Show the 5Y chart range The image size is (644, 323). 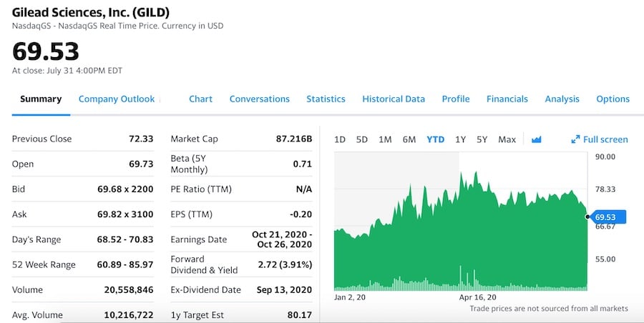[x=482, y=139]
